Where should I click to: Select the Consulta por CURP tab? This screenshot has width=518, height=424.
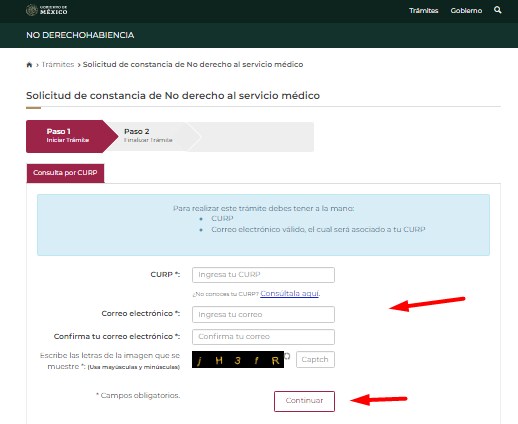click(65, 173)
